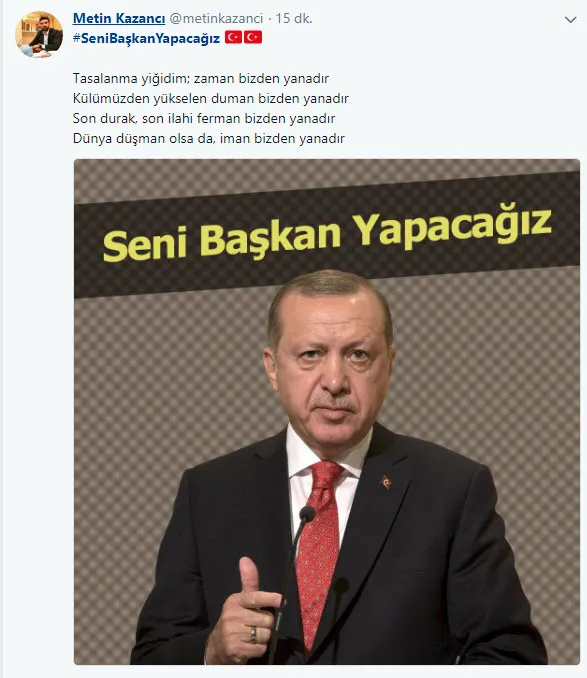Select the line "Tasalanma yiğidim; zaman bizden yanadır"
Screen dimensions: 587x678
point(201,79)
